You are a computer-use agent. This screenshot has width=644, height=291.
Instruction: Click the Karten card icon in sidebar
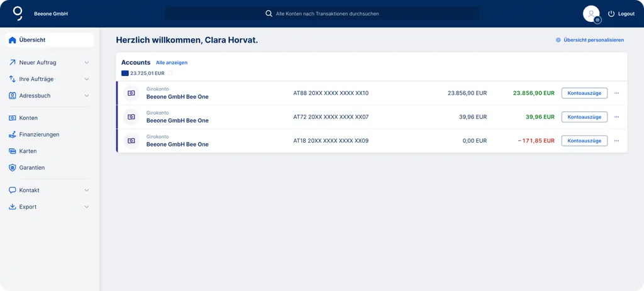pos(13,151)
